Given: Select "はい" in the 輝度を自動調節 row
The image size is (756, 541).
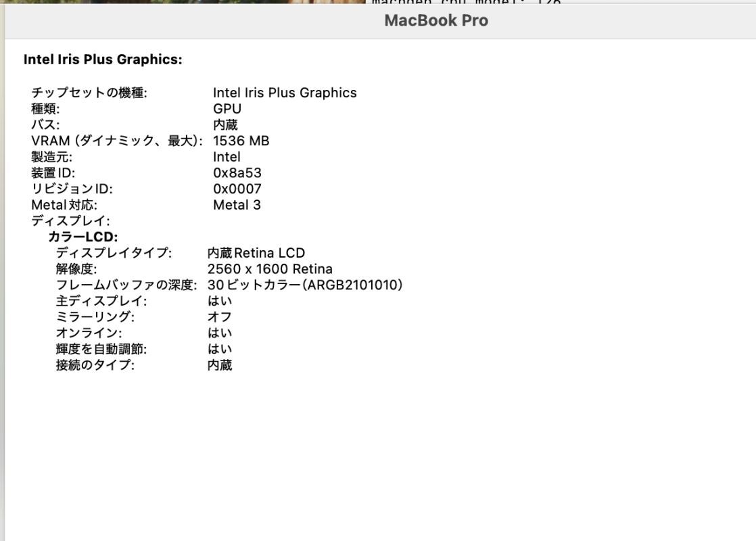Looking at the screenshot, I should (x=220, y=349).
